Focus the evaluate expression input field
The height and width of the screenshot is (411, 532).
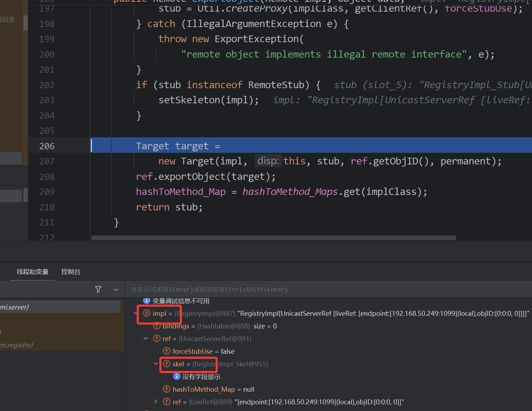pos(316,289)
